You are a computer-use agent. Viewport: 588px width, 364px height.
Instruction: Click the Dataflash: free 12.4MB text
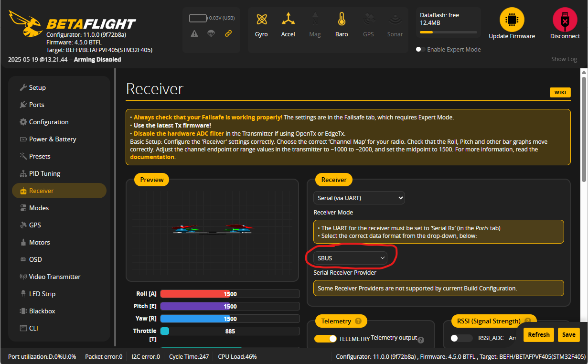click(x=439, y=19)
